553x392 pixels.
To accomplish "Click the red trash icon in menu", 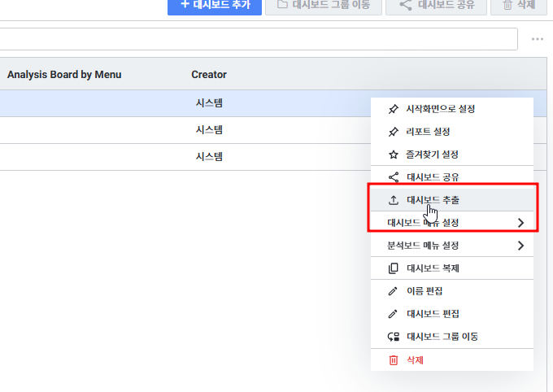I will click(394, 359).
